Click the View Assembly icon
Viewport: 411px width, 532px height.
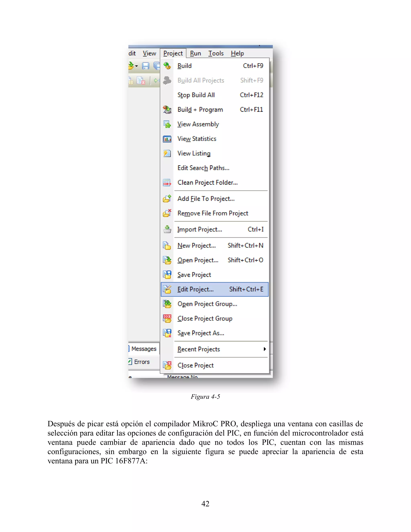pos(167,124)
